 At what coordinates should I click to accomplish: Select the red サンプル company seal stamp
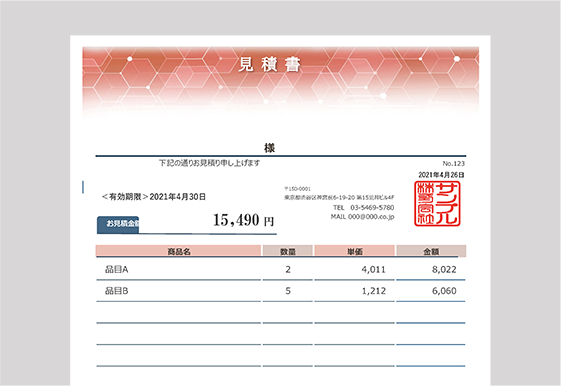click(437, 204)
